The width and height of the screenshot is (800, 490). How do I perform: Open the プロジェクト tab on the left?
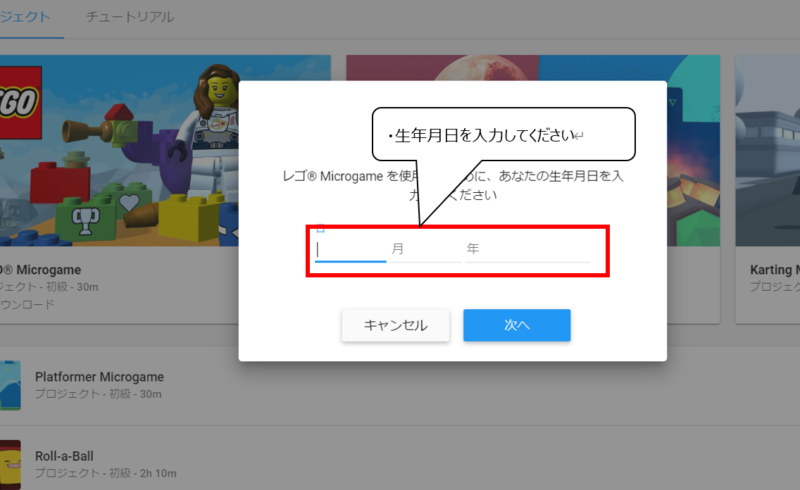[26, 17]
